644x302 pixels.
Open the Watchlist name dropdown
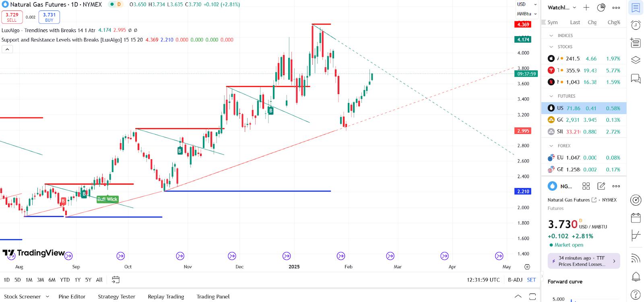click(562, 8)
